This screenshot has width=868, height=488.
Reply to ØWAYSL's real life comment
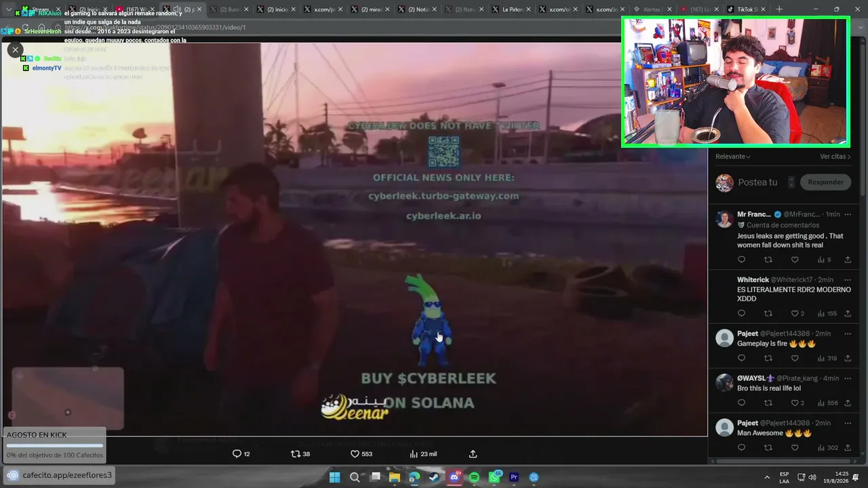click(741, 403)
